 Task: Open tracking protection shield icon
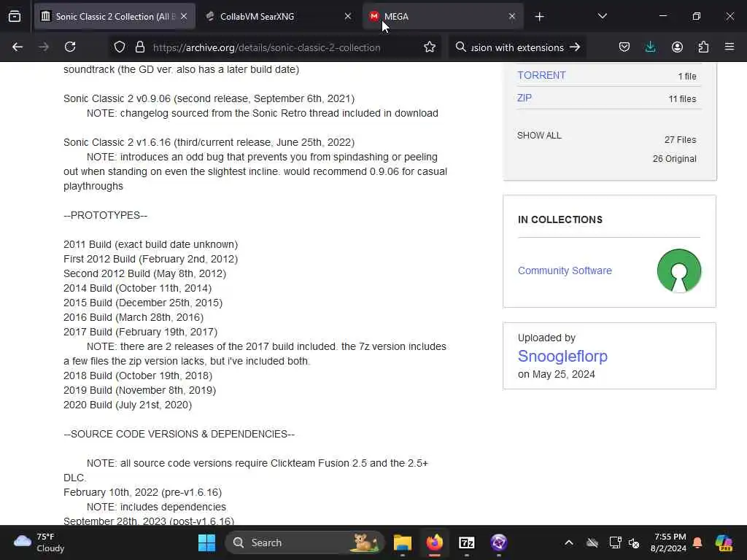[120, 47]
